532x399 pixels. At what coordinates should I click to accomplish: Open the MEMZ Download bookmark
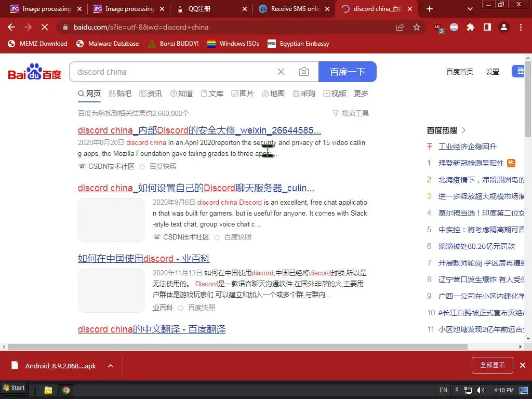click(x=37, y=44)
